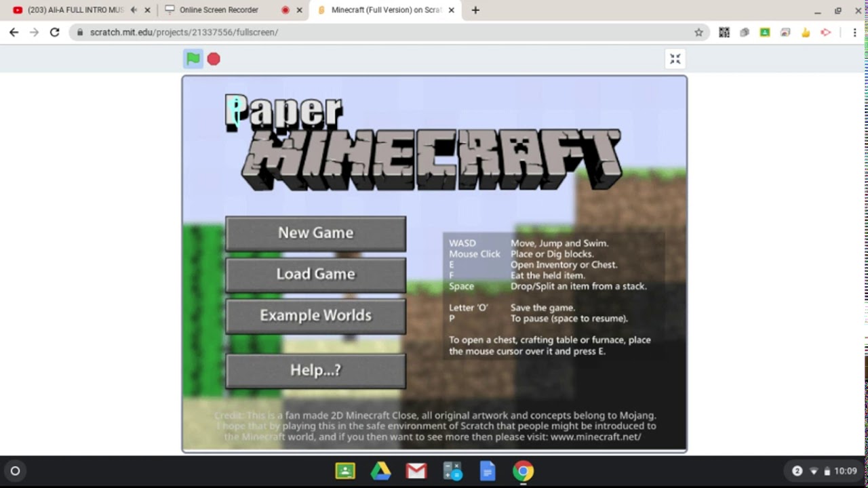This screenshot has height=488, width=868.
Task: Click the 'To pause (space to resume).' text
Action: tap(569, 319)
